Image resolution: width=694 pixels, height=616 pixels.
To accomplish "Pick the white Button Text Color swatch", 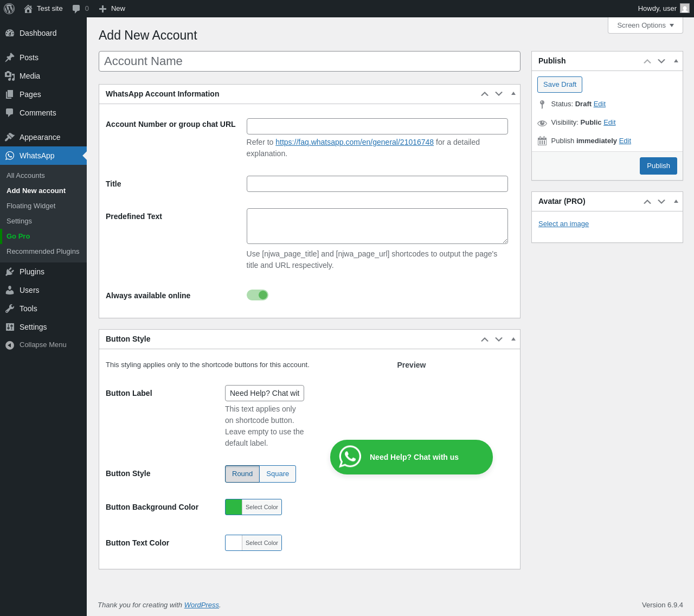I will [234, 543].
